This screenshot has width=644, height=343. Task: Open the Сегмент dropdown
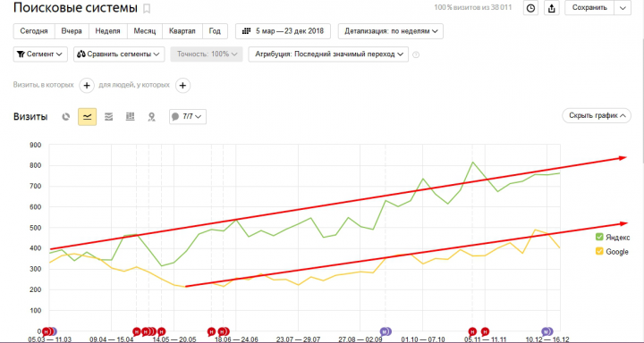[x=40, y=54]
